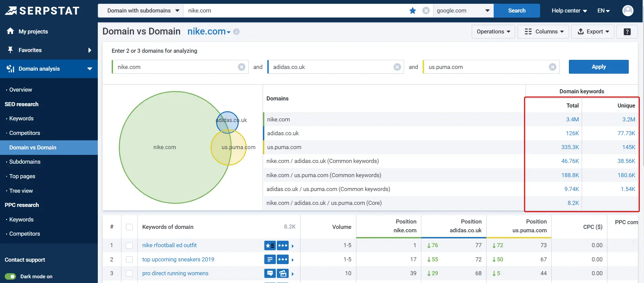Toggle the Dark mode switch
Screen dimensions: 644x283
pos(10,277)
